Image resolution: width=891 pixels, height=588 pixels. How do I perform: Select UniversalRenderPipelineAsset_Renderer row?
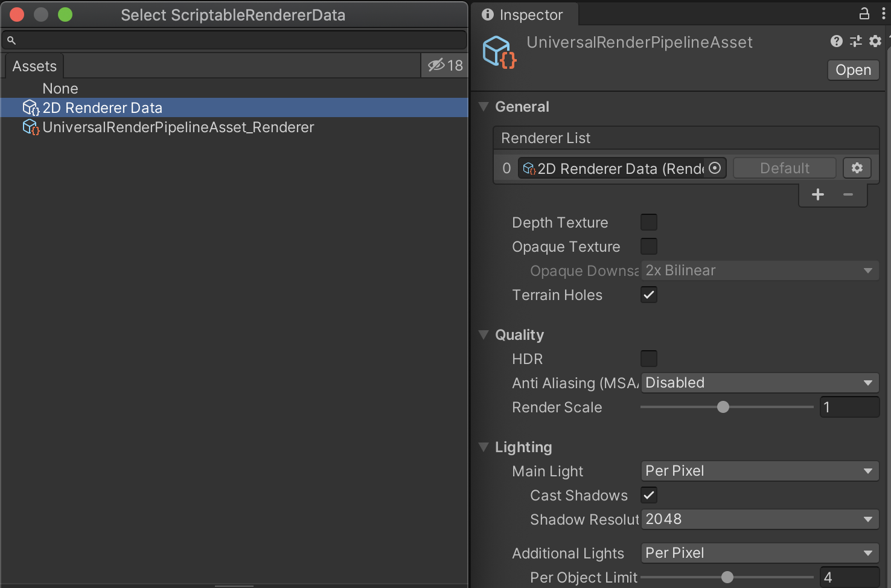[x=234, y=127]
